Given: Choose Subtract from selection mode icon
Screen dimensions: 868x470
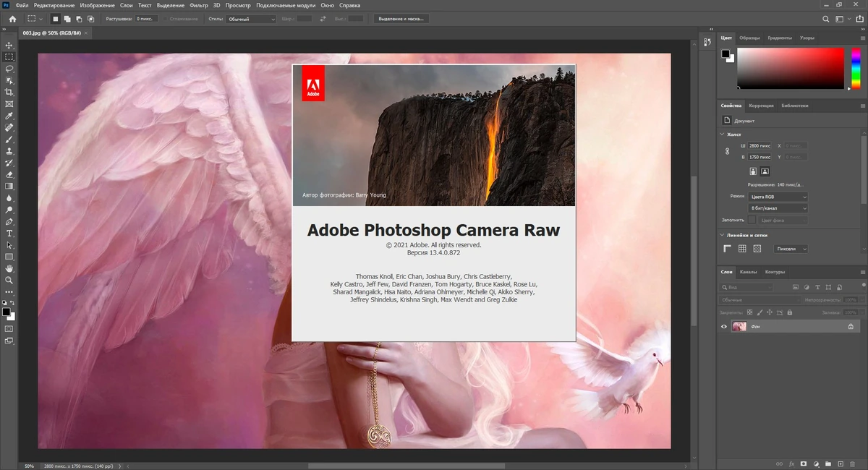Looking at the screenshot, I should click(x=79, y=19).
